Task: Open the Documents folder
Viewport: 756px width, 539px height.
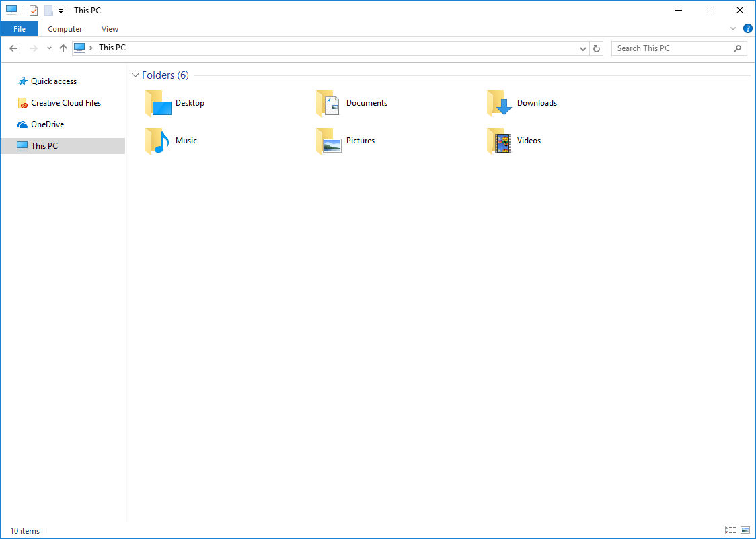Action: pyautogui.click(x=330, y=104)
